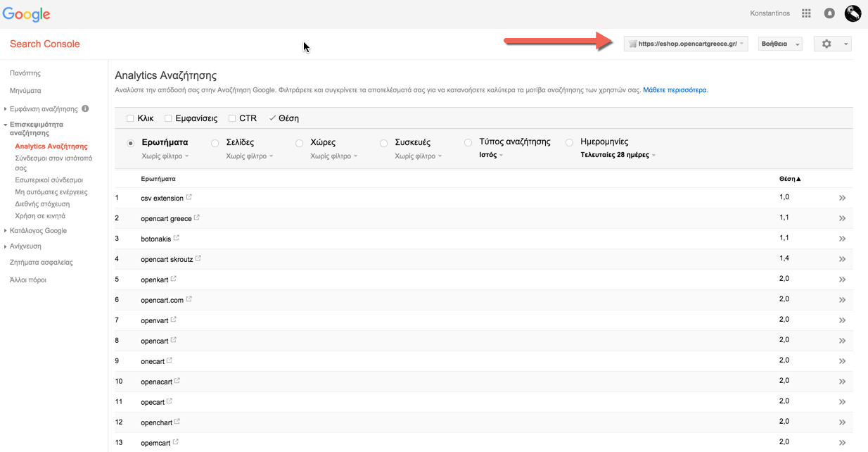
Task: Expand details arrows for opencart greece row
Action: (842, 218)
